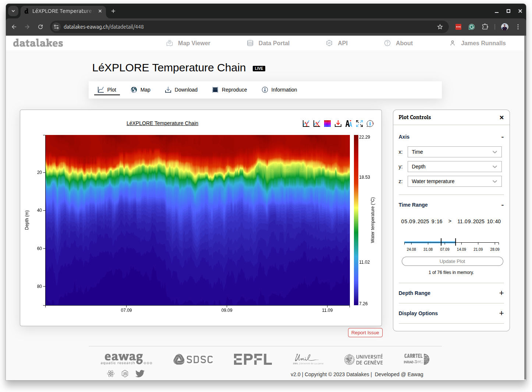
Task: Click the end date 11.09.2025 10:40 field
Action: (479, 221)
